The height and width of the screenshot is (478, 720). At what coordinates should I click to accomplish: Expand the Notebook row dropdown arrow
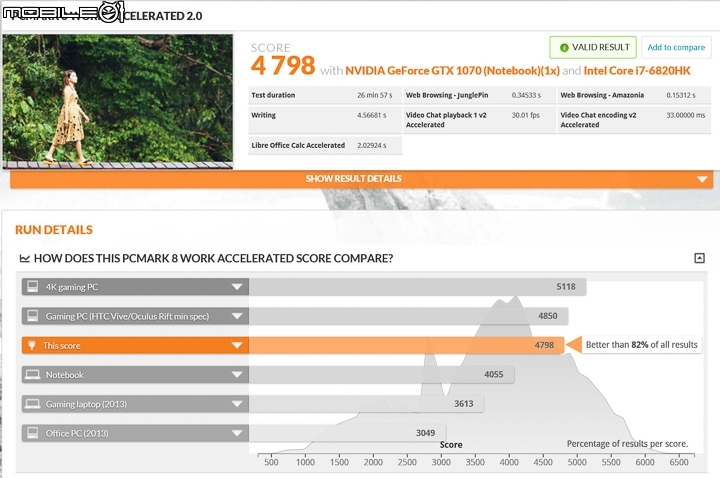coord(237,375)
